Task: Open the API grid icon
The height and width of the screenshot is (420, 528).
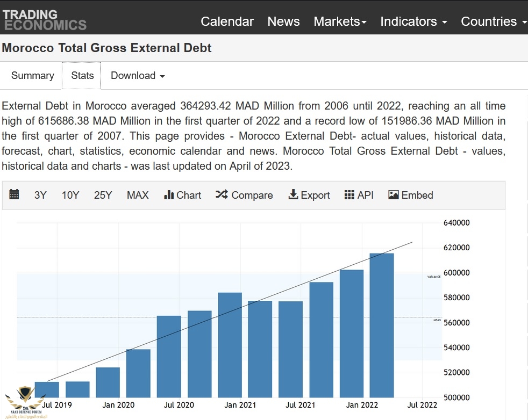Action: 349,195
